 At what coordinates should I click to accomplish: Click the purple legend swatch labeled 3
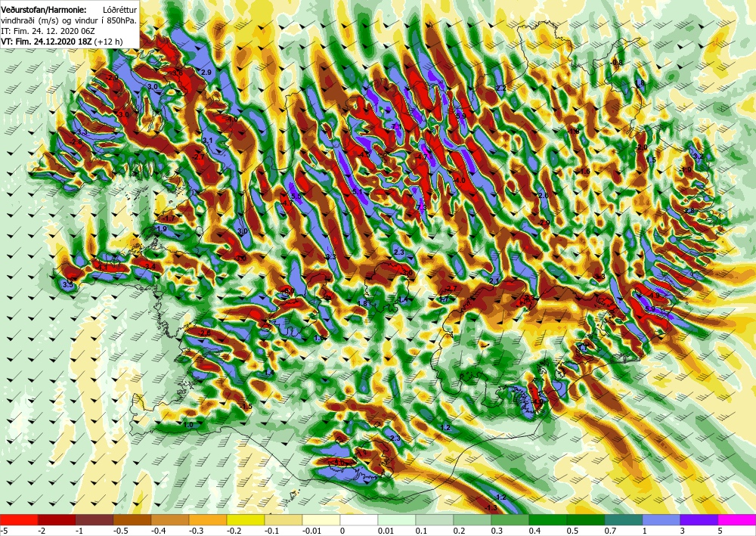point(699,519)
